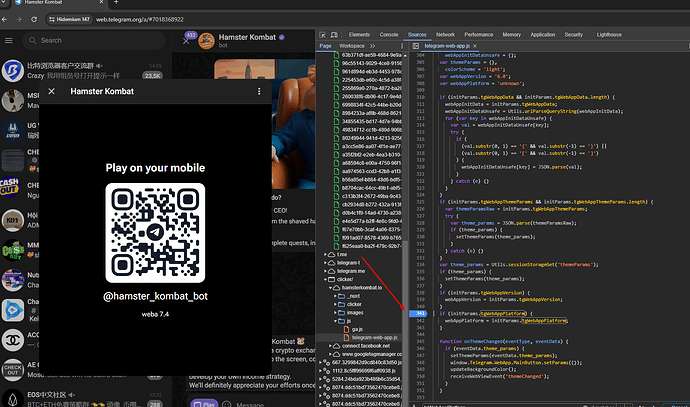This screenshot has height=407, width=690.
Task: Expand the connect.facebook.net domain node
Action: click(330, 346)
